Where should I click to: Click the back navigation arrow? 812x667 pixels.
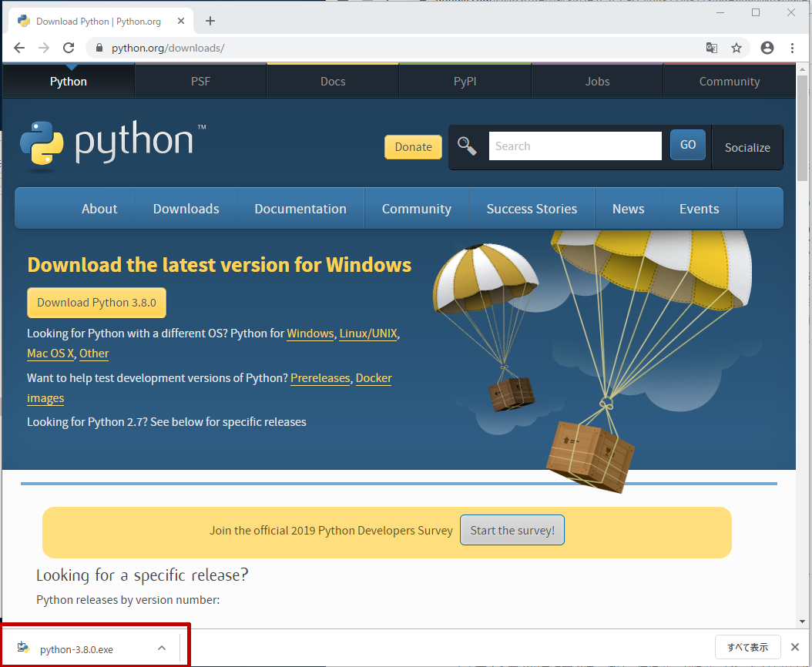[x=18, y=47]
